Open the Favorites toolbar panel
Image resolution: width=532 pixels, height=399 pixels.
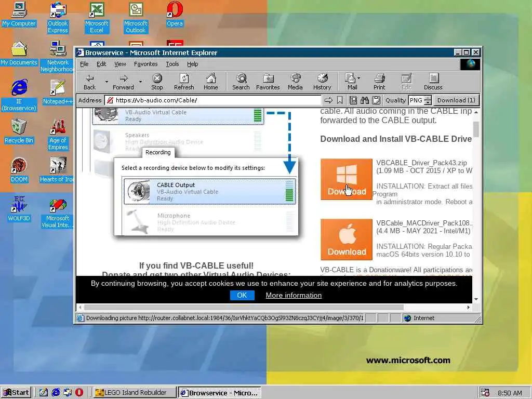(x=268, y=82)
